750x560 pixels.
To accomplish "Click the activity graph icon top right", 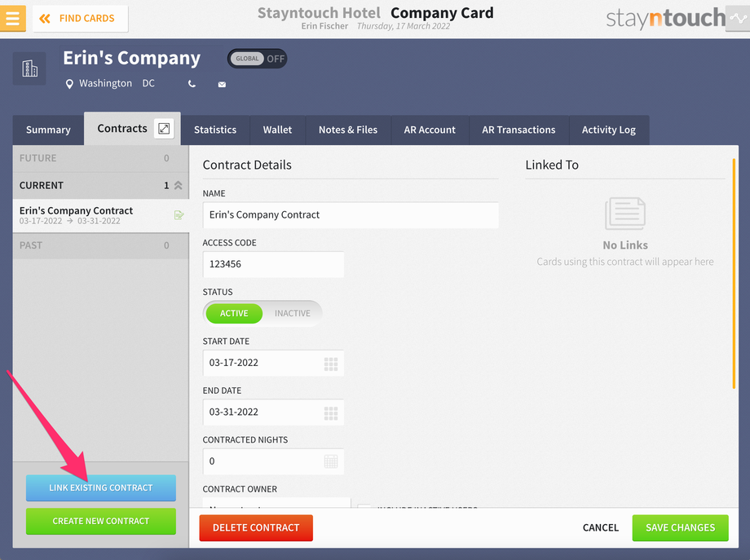I will tap(738, 18).
